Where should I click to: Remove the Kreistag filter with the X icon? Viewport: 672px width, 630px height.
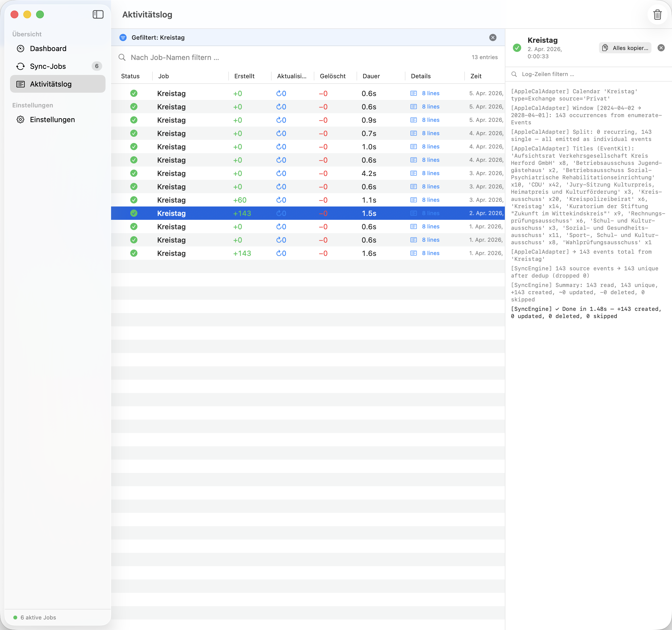tap(493, 37)
